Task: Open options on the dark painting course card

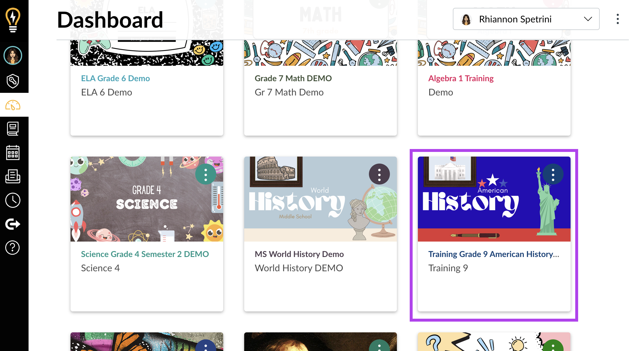Action: pos(379,345)
